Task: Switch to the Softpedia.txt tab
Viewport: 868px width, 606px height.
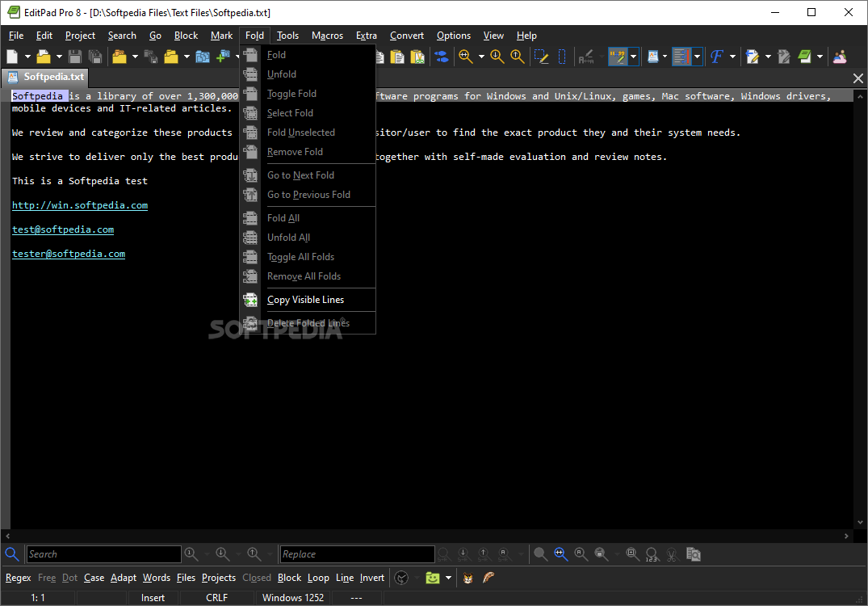Action: (x=47, y=77)
